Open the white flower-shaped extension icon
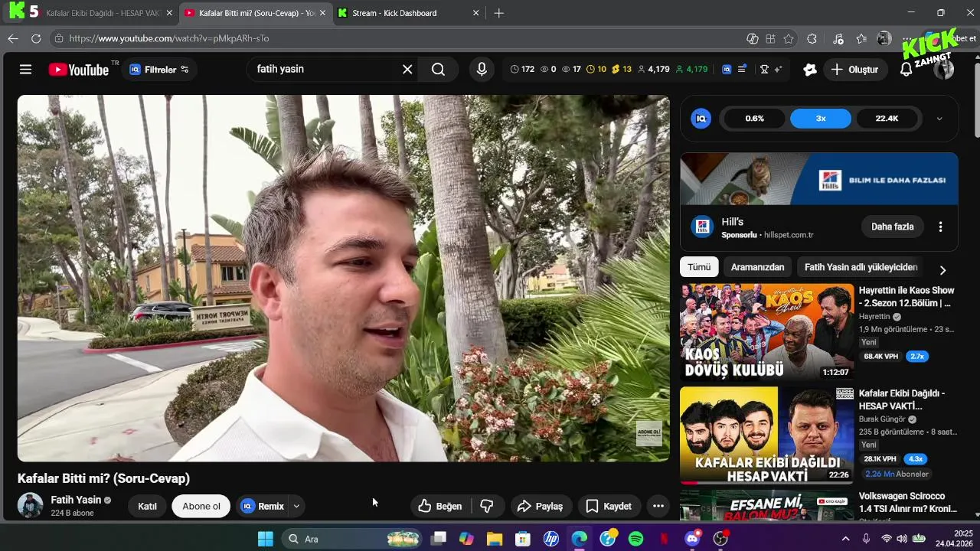Screen dimensions: 980x551 click(x=810, y=70)
